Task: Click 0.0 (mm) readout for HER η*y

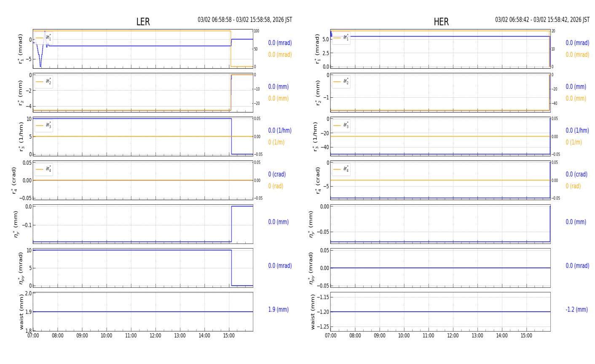Action: point(576,222)
